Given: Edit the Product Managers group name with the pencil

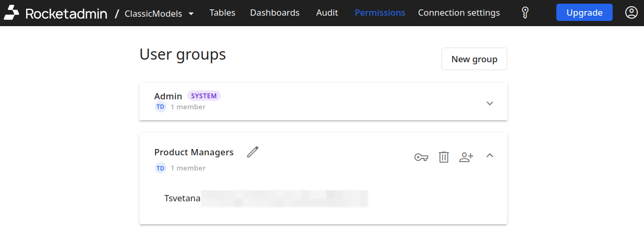Looking at the screenshot, I should [x=253, y=152].
